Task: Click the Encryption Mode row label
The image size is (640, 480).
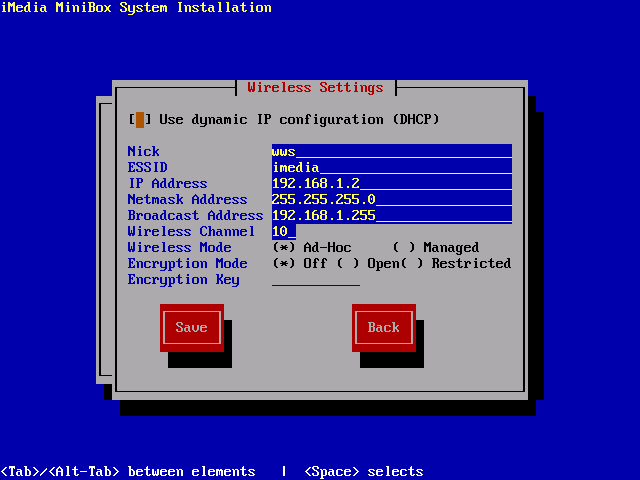Action: coord(187,264)
